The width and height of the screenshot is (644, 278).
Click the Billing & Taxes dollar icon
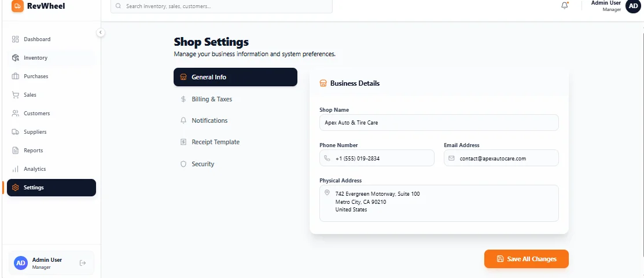point(183,99)
